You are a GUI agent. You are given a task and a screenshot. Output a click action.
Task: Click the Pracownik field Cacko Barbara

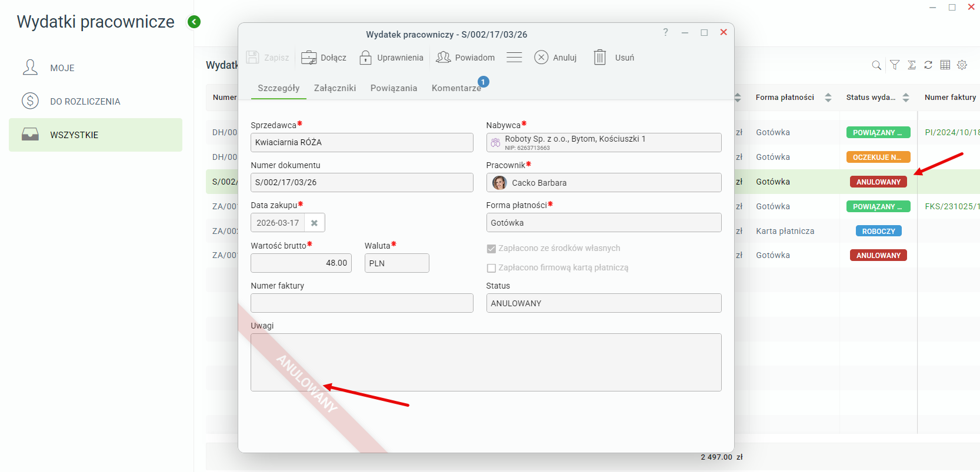pyautogui.click(x=604, y=182)
